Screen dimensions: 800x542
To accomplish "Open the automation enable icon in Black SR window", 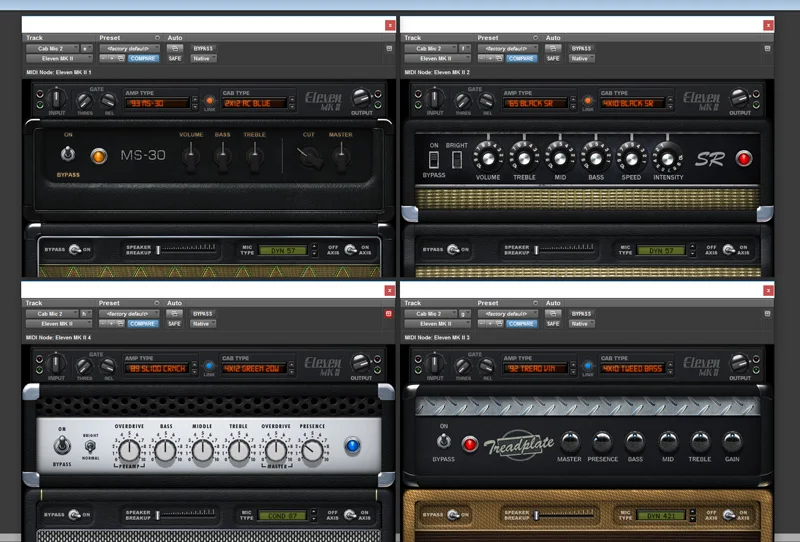I will 553,48.
